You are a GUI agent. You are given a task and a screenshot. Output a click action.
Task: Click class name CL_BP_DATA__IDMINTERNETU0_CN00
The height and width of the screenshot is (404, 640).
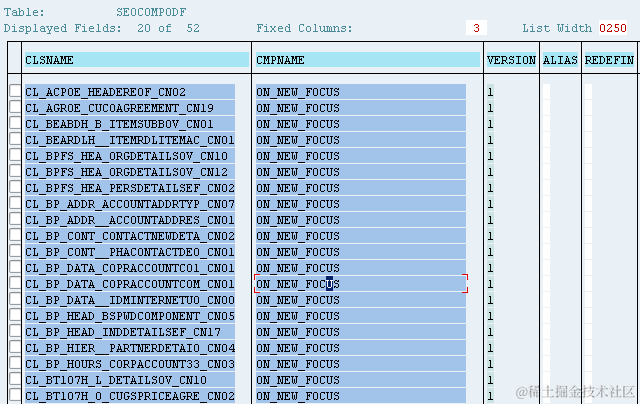coord(130,300)
